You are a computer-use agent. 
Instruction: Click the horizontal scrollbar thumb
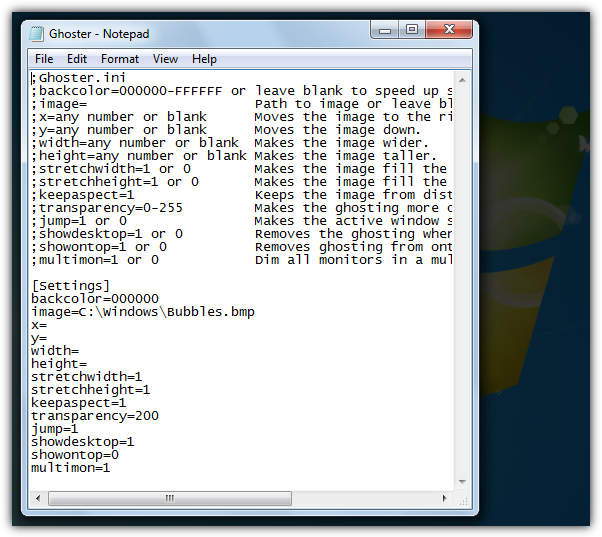click(169, 497)
